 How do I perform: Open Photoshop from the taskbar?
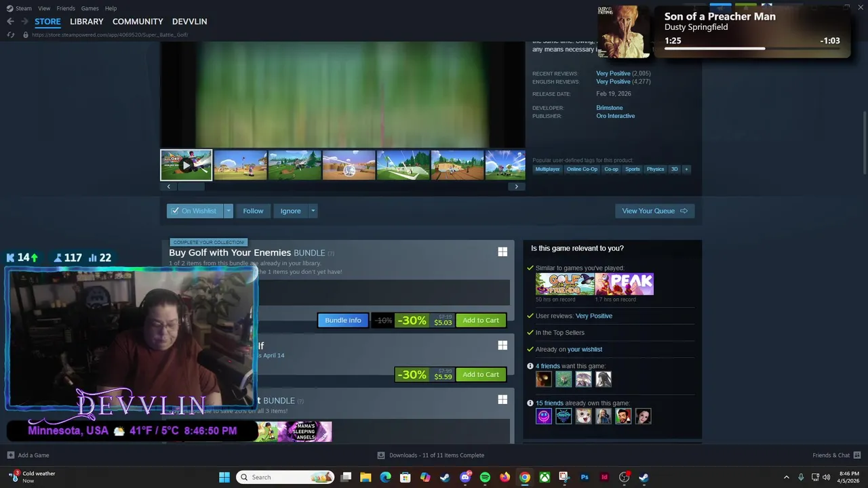[585, 477]
